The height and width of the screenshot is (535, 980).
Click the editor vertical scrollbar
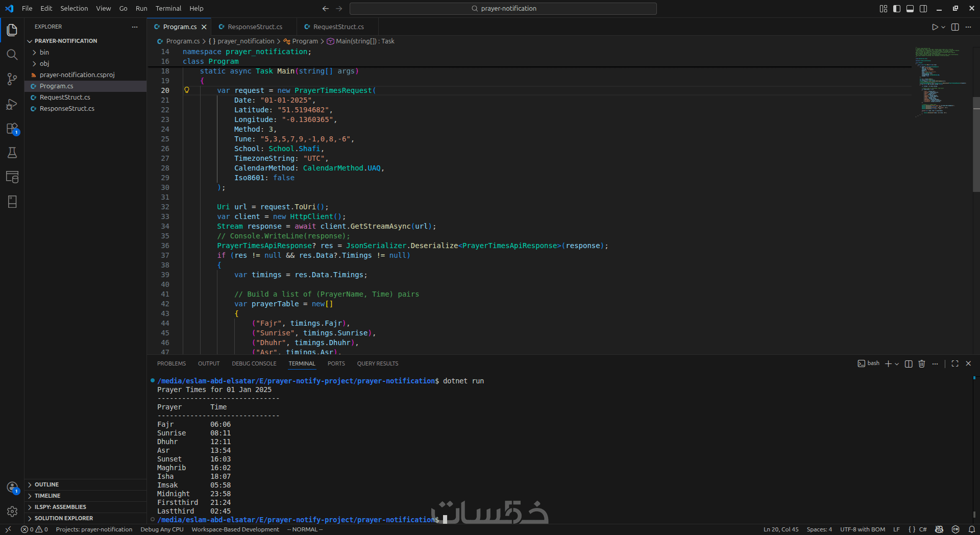(x=976, y=144)
